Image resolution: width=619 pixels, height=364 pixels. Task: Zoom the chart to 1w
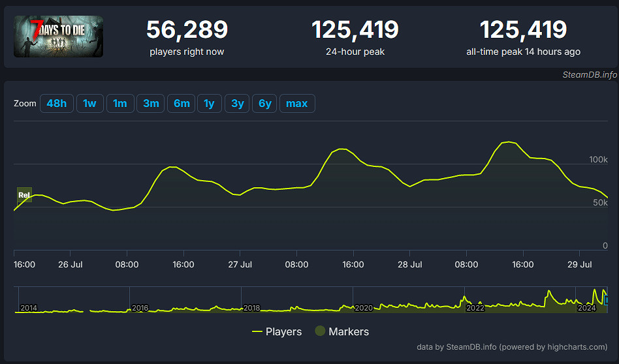[90, 104]
